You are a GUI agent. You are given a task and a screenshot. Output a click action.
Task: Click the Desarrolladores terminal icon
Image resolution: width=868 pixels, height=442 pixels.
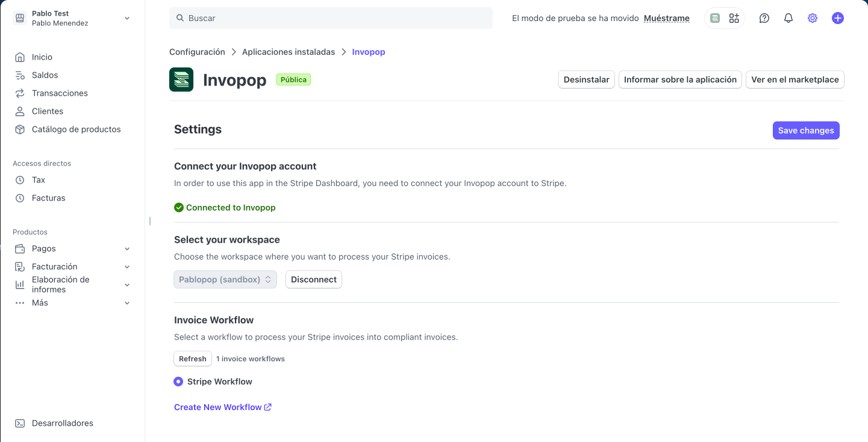pos(20,423)
